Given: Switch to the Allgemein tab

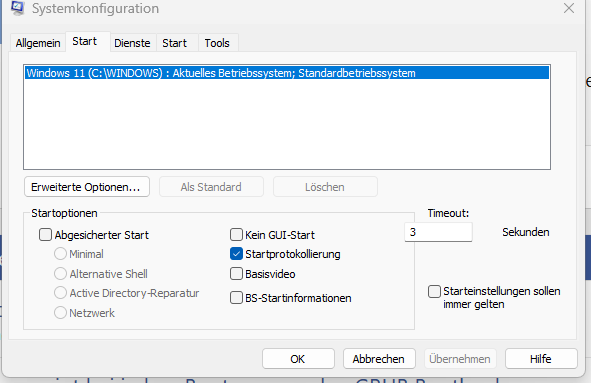Looking at the screenshot, I should (x=38, y=43).
